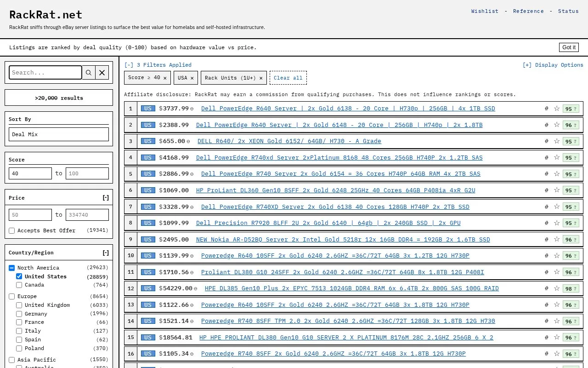Image resolution: width=588 pixels, height=368 pixels.
Task: Open the Sort By Deal Mix dropdown
Action: pos(59,134)
